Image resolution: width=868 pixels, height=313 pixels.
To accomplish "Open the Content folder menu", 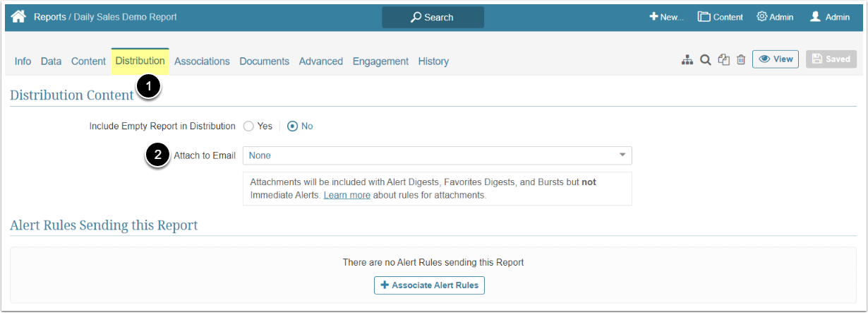I will 721,17.
